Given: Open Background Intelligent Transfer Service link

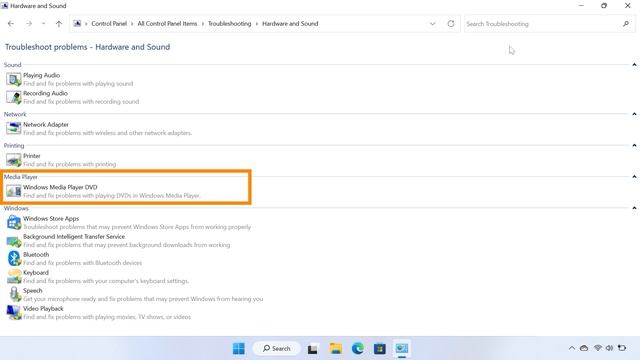Looking at the screenshot, I should point(74,237).
